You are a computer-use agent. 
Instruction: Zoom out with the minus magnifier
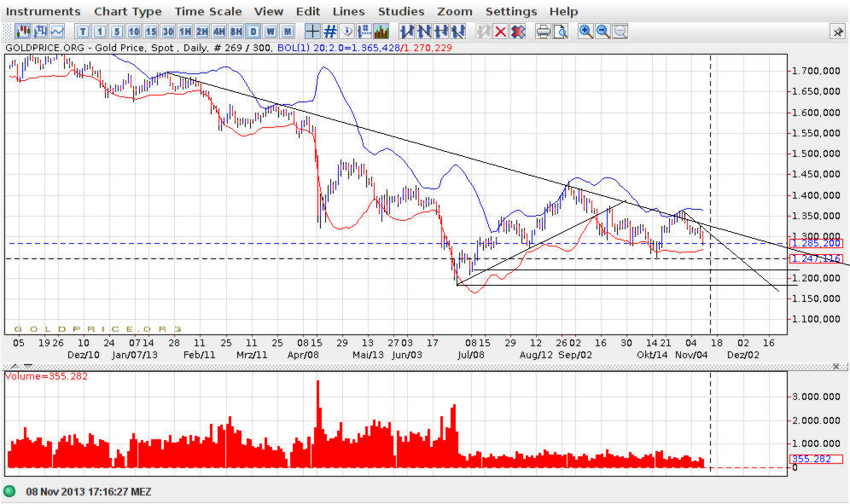603,32
